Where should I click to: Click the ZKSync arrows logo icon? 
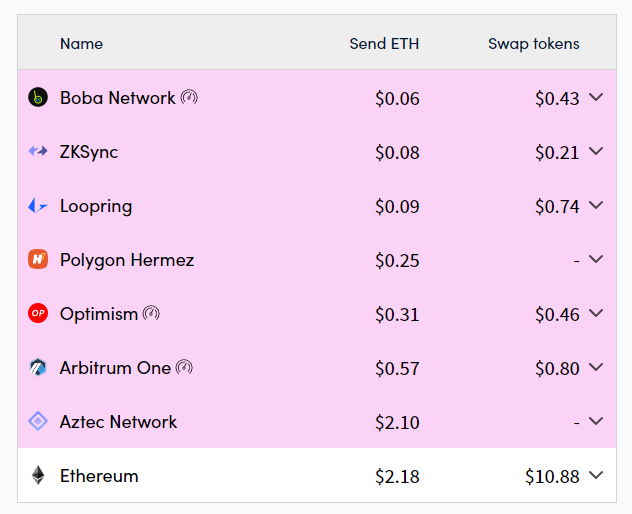coord(38,152)
